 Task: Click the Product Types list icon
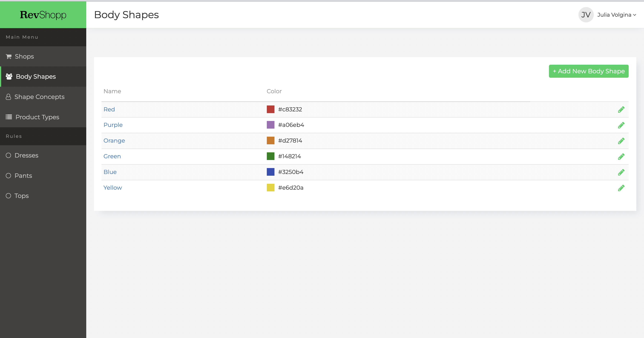(x=9, y=117)
